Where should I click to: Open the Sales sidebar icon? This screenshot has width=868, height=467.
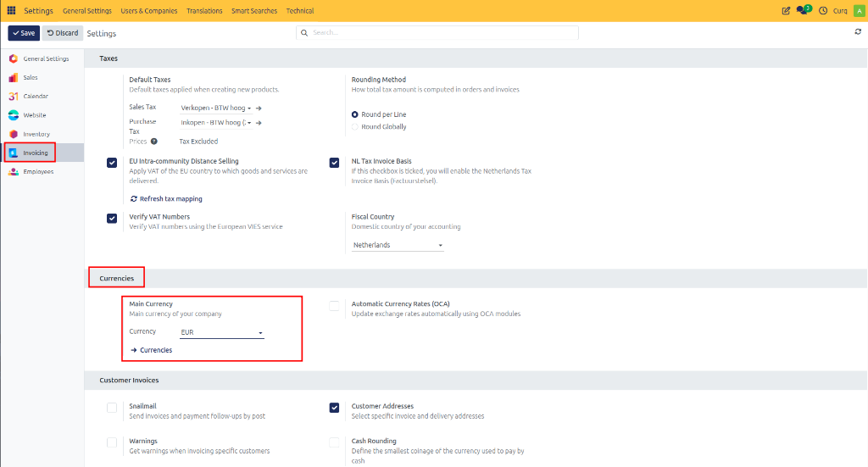pos(14,77)
